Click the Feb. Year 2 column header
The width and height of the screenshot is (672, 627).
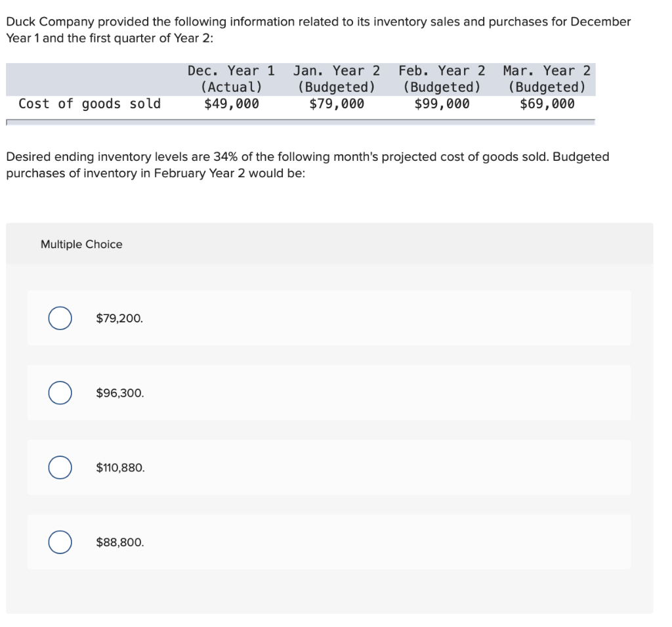click(x=442, y=71)
